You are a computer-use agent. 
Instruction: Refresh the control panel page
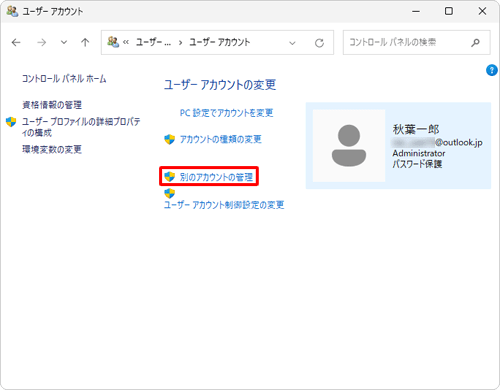[x=319, y=43]
